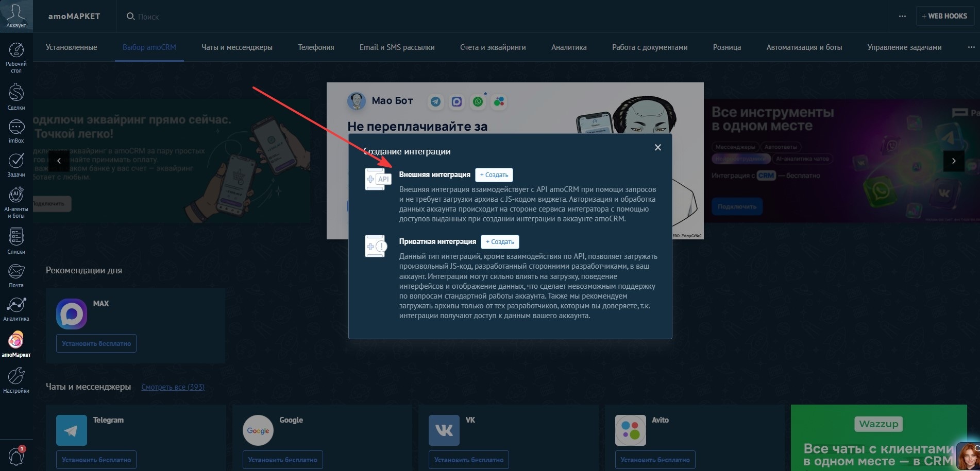The height and width of the screenshot is (471, 980).
Task: Show next banner slide
Action: click(x=954, y=161)
